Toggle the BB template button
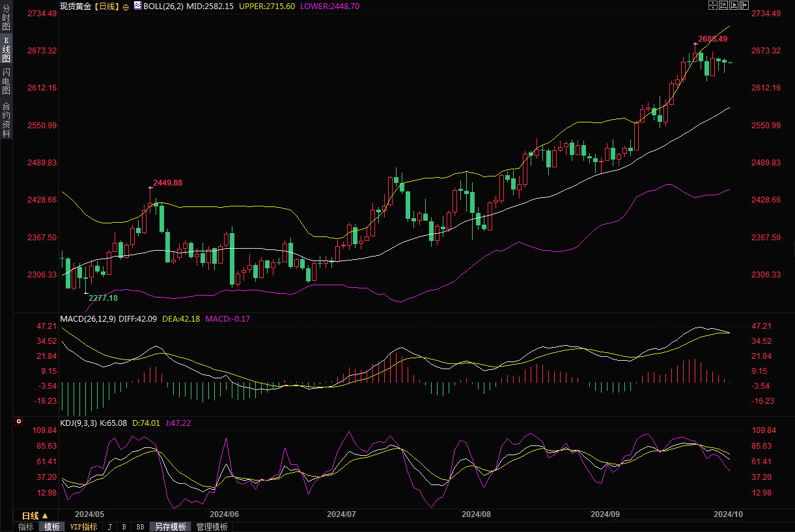This screenshot has height=532, width=795. (140, 527)
